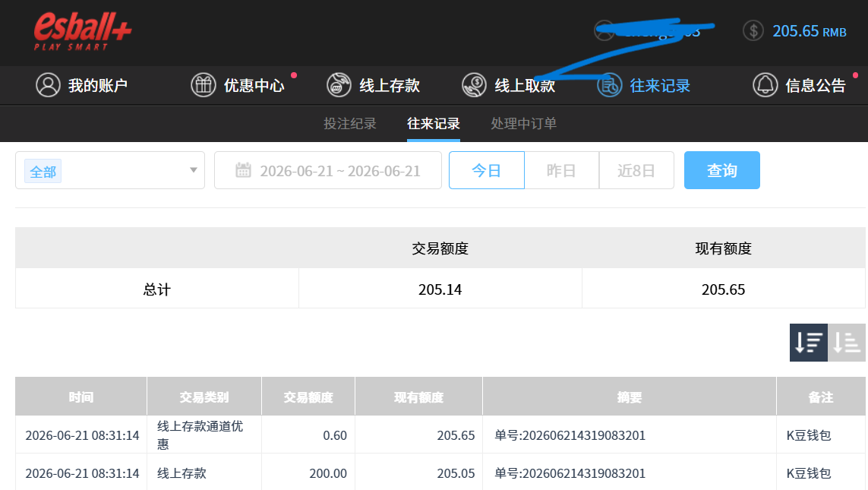This screenshot has width=868, height=490.
Task: Select the 近8日 filter
Action: click(x=636, y=170)
